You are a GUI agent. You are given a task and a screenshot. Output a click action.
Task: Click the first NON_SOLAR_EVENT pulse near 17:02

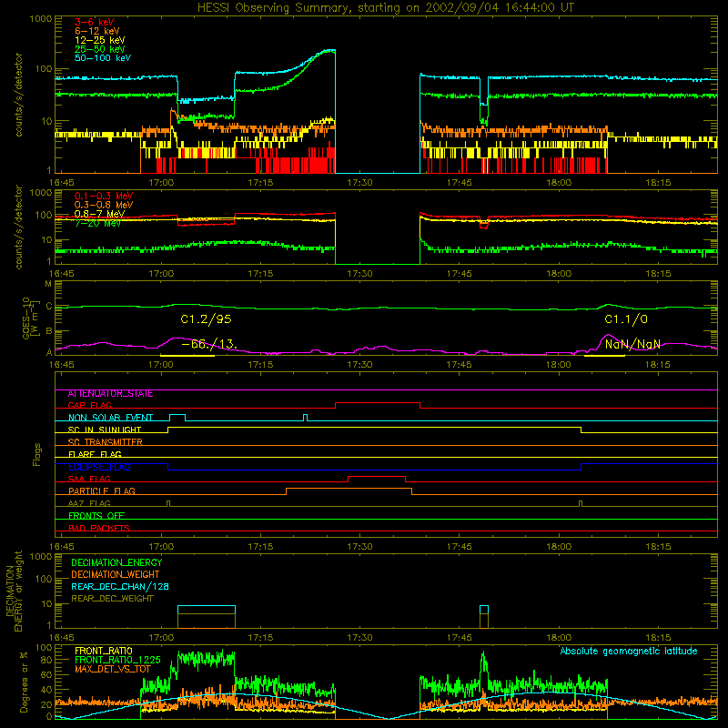point(177,415)
